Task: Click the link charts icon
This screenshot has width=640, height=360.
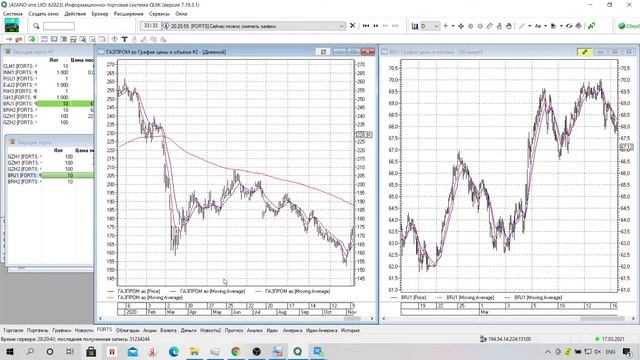Action: (x=569, y=26)
